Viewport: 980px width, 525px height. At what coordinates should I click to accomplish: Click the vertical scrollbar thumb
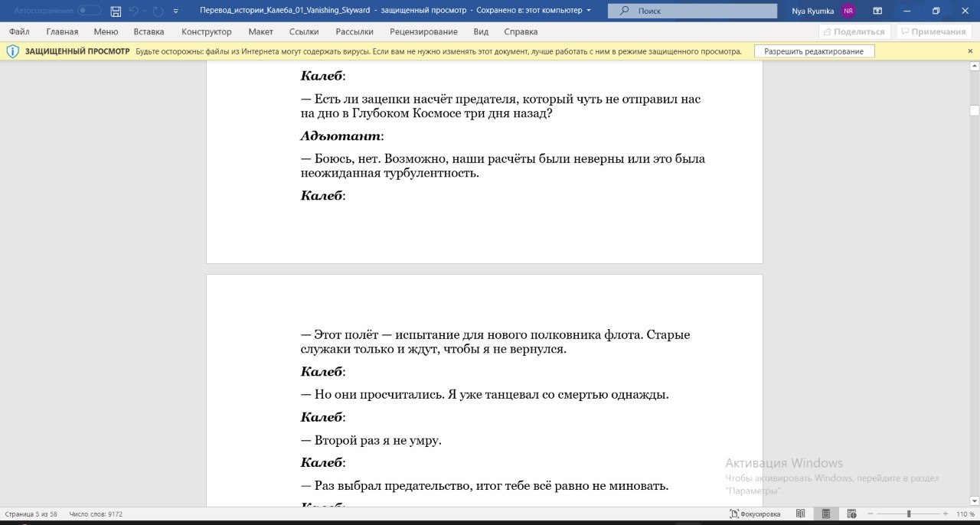coord(974,110)
